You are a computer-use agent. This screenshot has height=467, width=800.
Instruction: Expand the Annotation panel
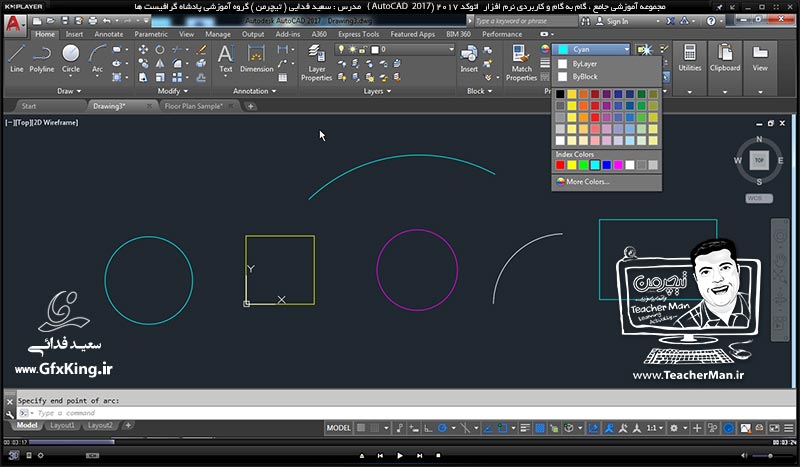(255, 91)
